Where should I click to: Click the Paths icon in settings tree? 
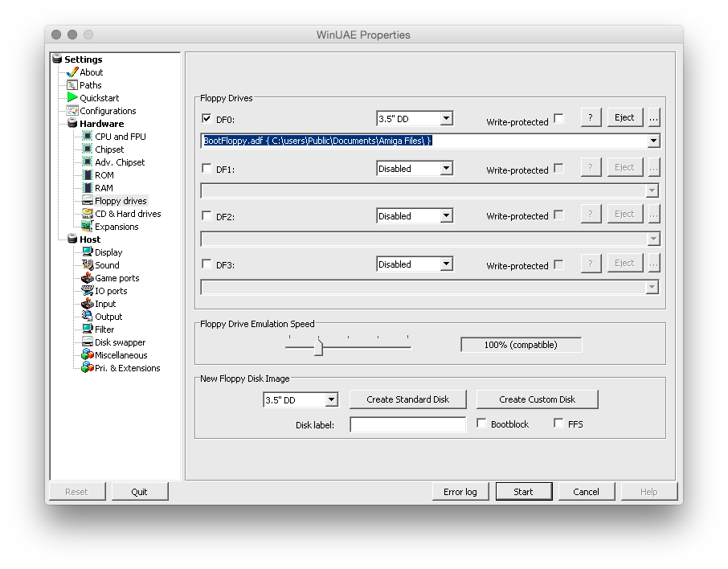coord(72,85)
